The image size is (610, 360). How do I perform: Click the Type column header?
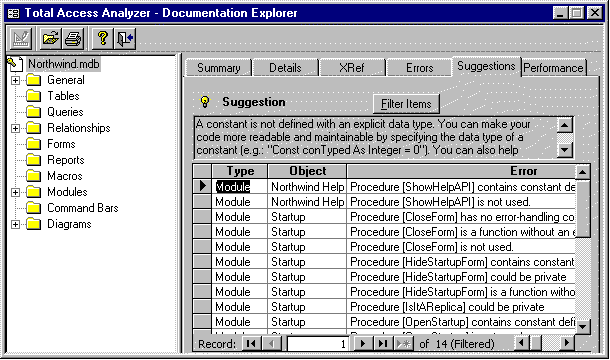[240, 171]
